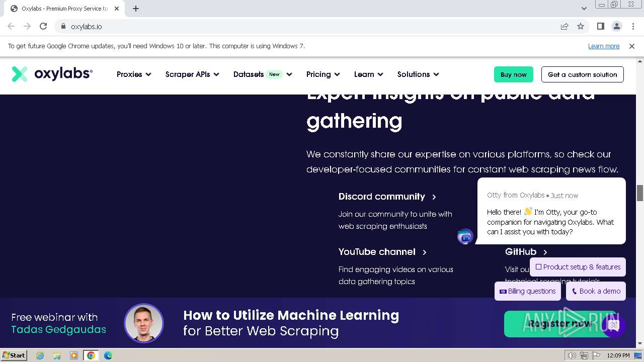This screenshot has height=362, width=644.
Task: Search tabs dropdown arrow
Action: [584, 9]
